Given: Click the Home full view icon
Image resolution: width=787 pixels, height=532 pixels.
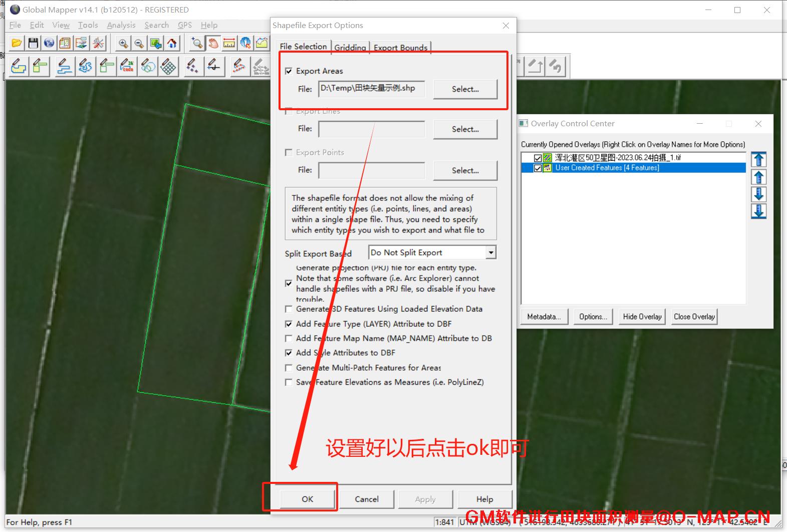Looking at the screenshot, I should (x=172, y=44).
